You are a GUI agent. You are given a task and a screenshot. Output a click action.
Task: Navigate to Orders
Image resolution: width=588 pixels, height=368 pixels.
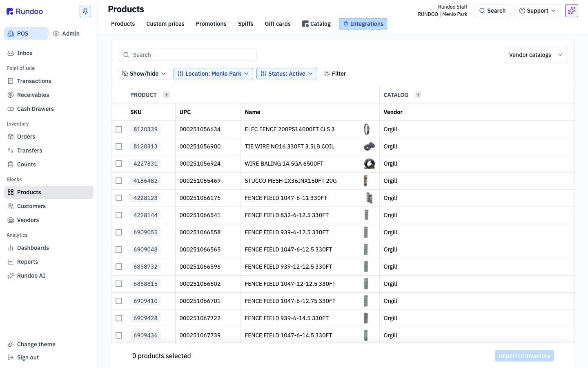click(x=49, y=137)
